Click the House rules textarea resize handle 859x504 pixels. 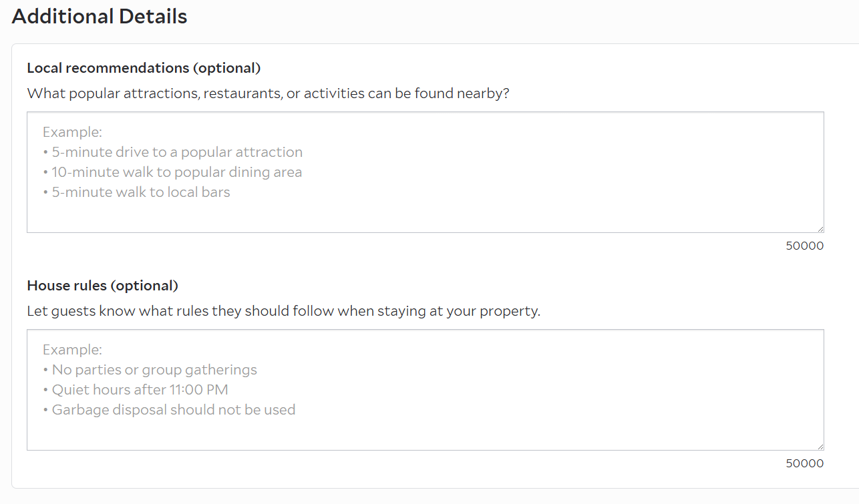[820, 446]
